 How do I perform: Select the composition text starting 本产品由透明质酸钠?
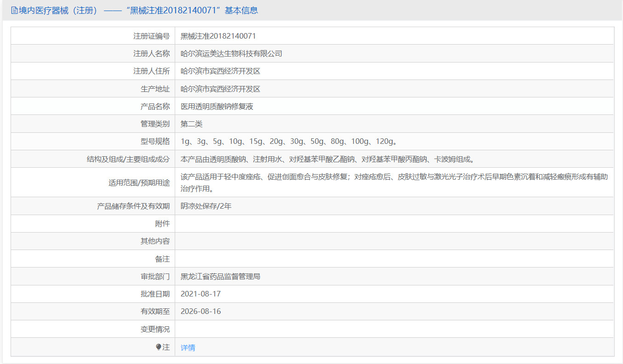point(328,159)
